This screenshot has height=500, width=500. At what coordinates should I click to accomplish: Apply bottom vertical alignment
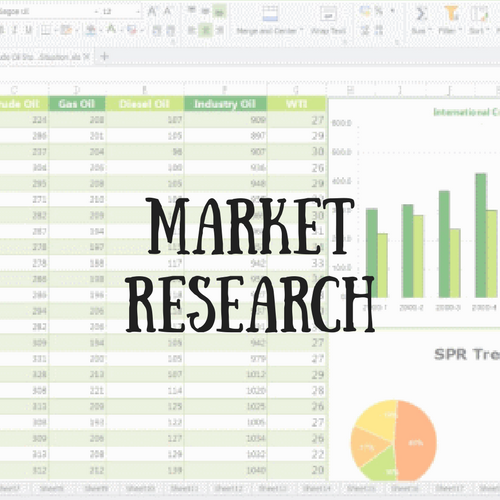tap(219, 12)
